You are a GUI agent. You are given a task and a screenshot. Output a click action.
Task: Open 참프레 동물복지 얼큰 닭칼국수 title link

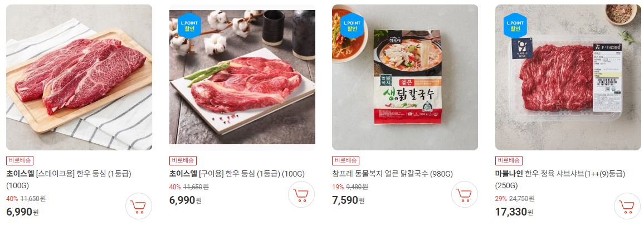pos(392,174)
